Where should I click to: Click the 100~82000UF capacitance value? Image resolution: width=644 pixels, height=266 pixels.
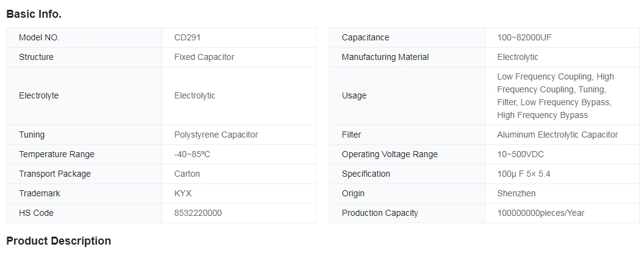(x=524, y=37)
